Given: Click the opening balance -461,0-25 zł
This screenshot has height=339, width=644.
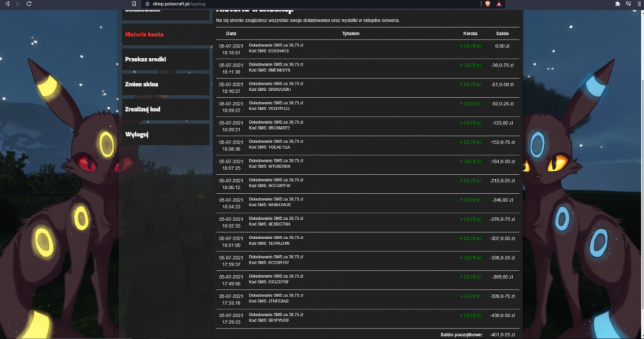Looking at the screenshot, I should pos(502,335).
